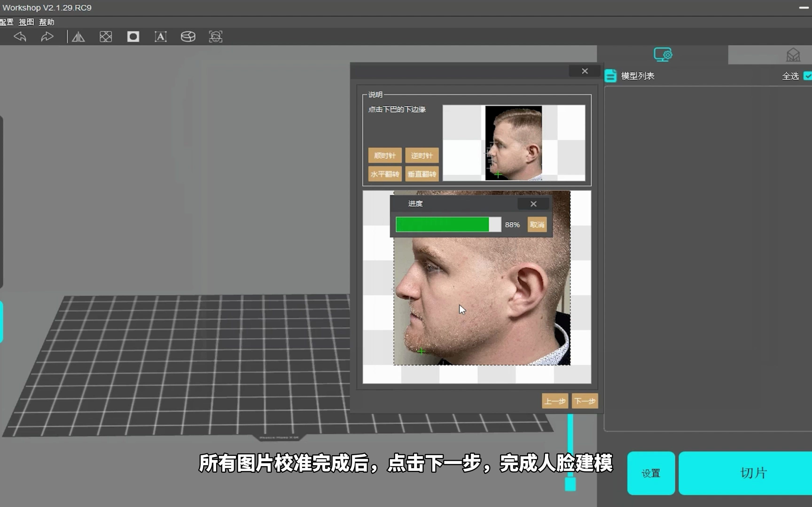Select the text tool icon
Viewport: 812px width, 507px height.
pyautogui.click(x=161, y=37)
